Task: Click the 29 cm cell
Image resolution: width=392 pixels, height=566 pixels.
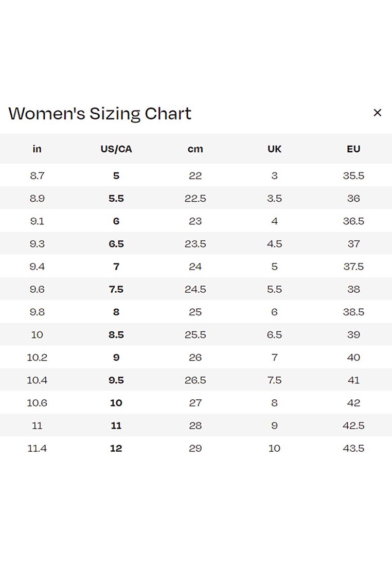Action: click(195, 448)
